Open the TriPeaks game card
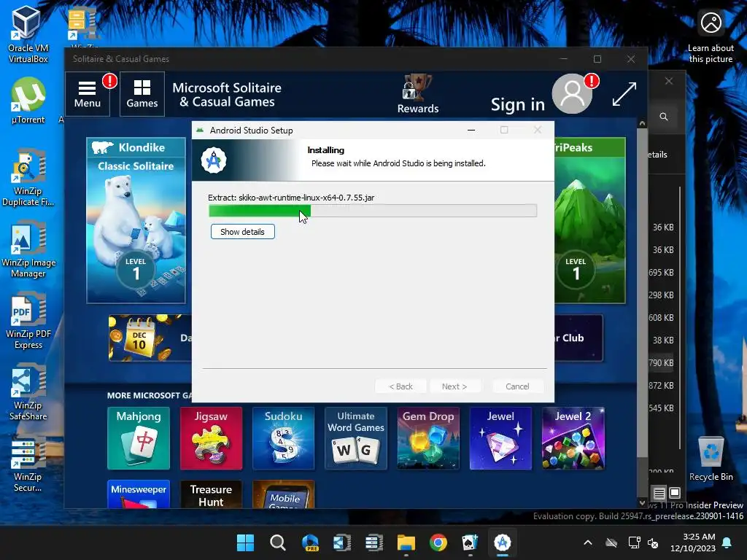 click(x=589, y=220)
